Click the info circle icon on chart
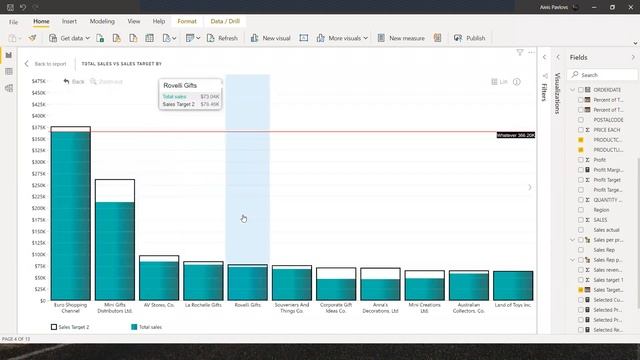Screen dimensions: 640x360 point(517,82)
